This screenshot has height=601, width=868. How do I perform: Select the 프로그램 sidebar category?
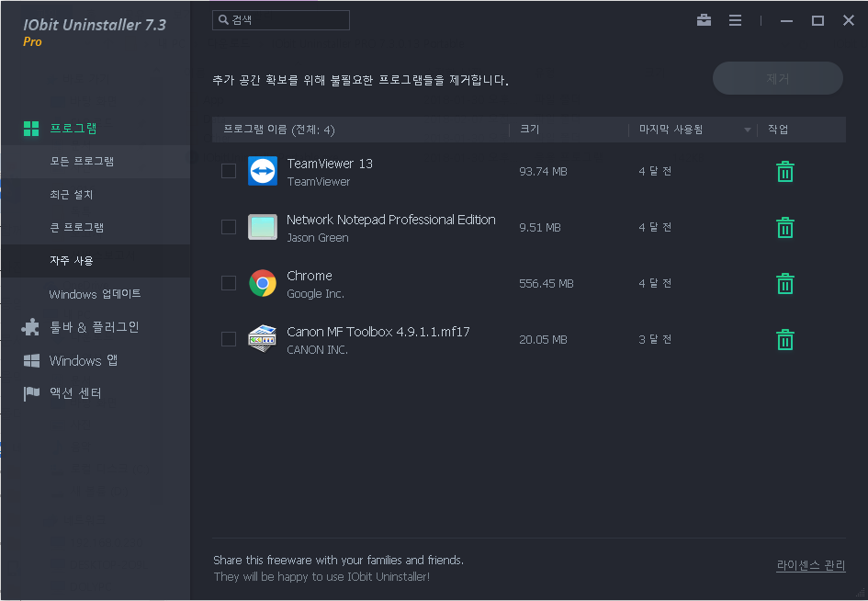coord(73,129)
